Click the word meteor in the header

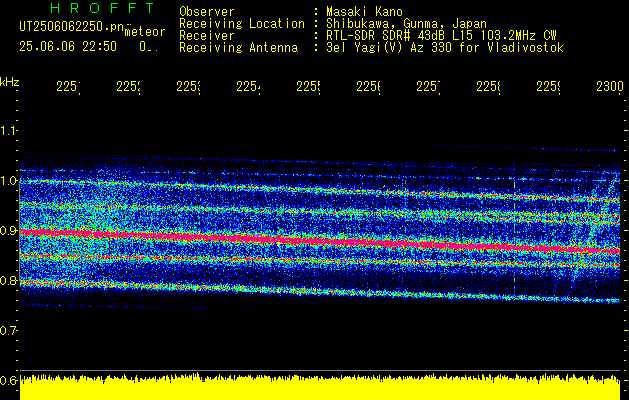click(145, 32)
